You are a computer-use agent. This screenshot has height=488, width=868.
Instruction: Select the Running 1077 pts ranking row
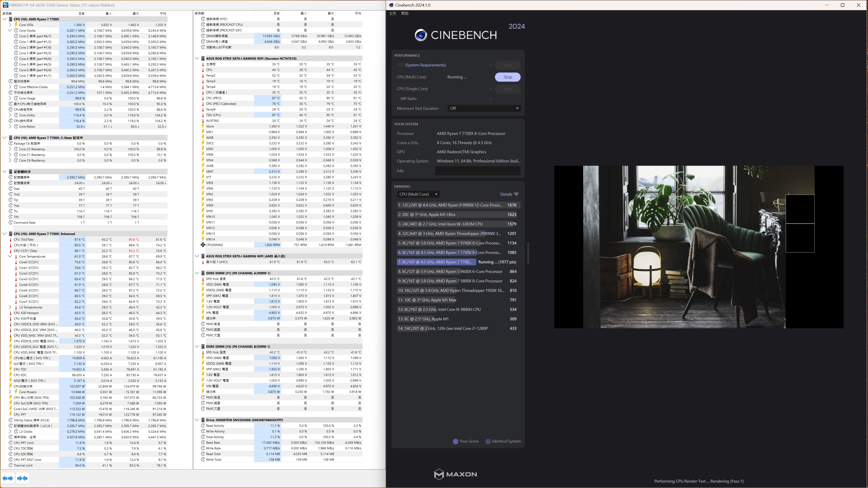458,262
